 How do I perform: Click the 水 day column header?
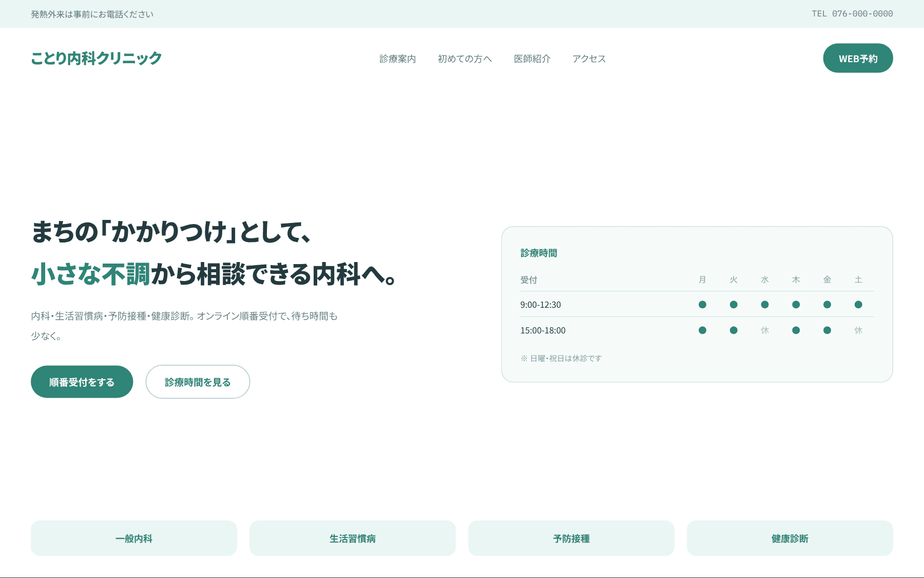point(765,279)
